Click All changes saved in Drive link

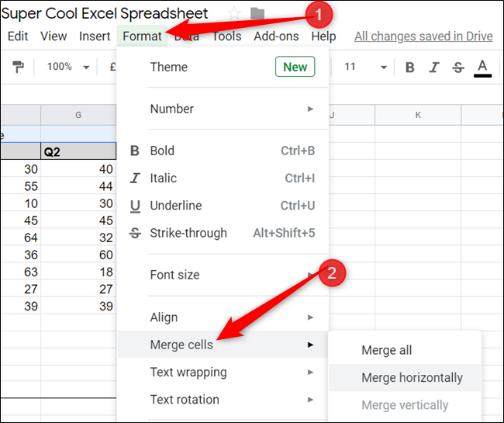423,36
